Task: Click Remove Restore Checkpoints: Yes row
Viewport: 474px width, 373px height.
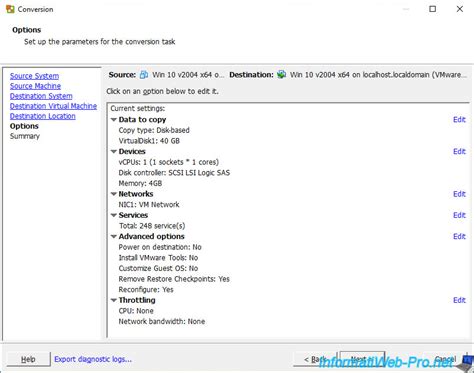Action: coord(174,279)
